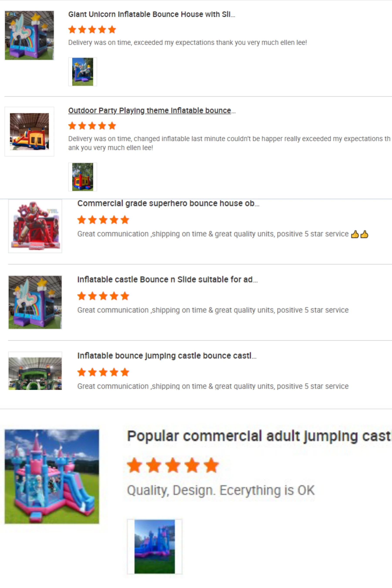Click the Bounce n Slide unicorn image
This screenshot has width=392, height=588.
click(x=35, y=302)
